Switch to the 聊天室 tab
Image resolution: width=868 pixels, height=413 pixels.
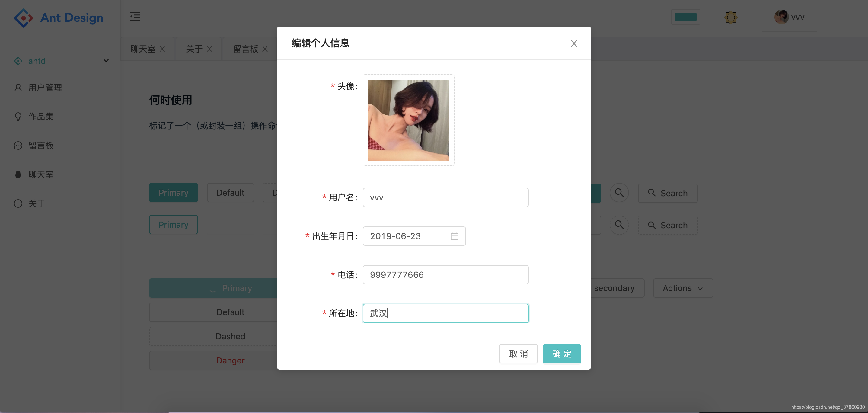click(x=143, y=49)
